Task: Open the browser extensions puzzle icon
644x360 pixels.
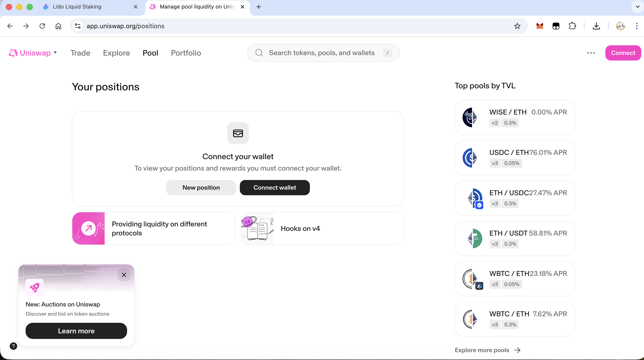Action: (x=572, y=26)
